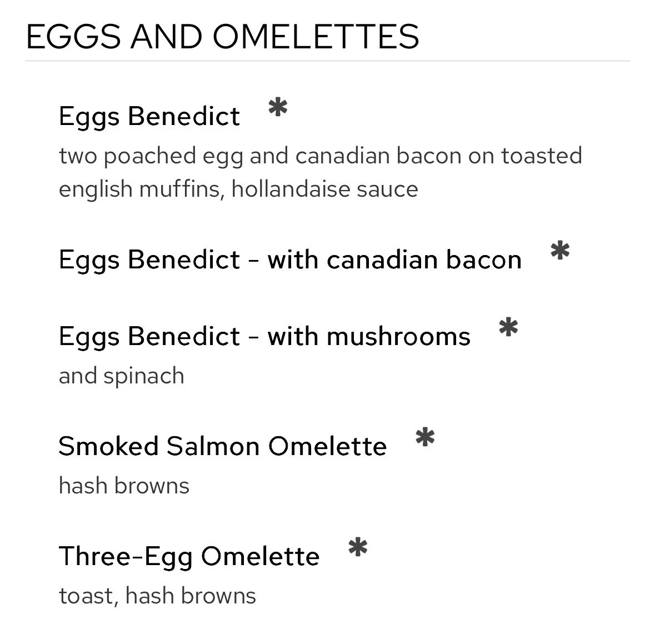Open Eggs Benedict – with canadian bacon item

click(x=291, y=260)
